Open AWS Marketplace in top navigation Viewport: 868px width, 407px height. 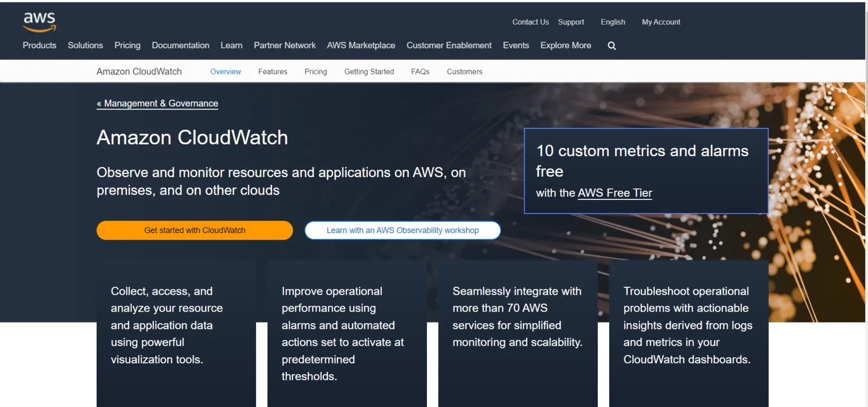pyautogui.click(x=361, y=46)
